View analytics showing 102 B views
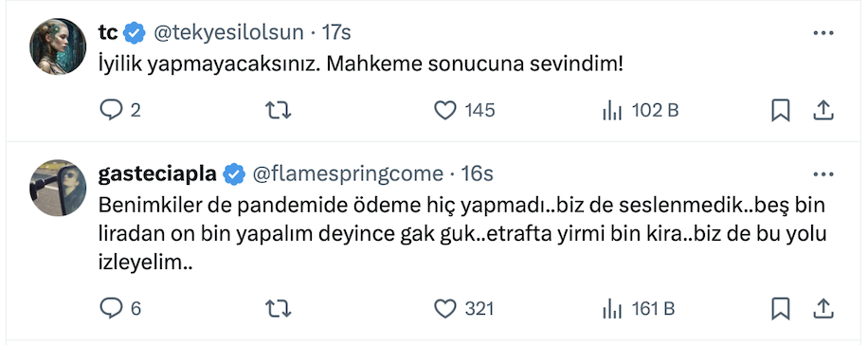The height and width of the screenshot is (345, 868). 640,111
